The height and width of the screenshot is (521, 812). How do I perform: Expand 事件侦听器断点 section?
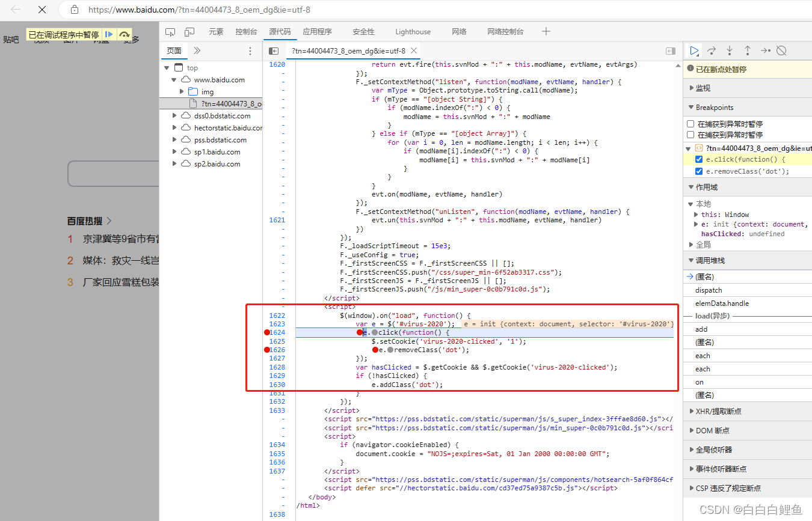tap(691, 469)
